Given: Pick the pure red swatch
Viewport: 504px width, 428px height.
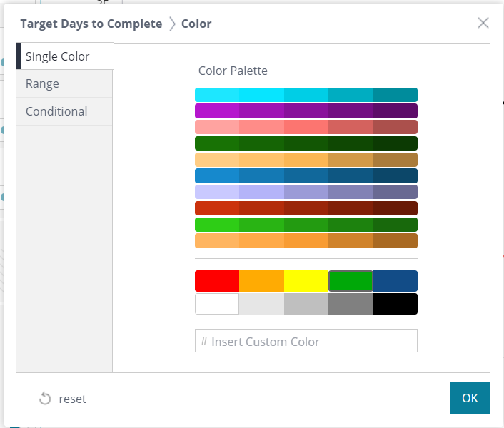Looking at the screenshot, I should (217, 281).
